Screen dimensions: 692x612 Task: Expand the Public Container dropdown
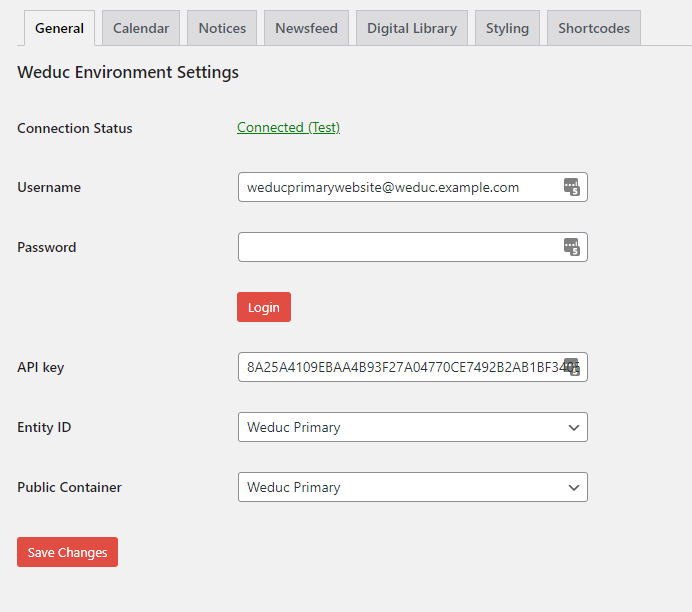412,487
